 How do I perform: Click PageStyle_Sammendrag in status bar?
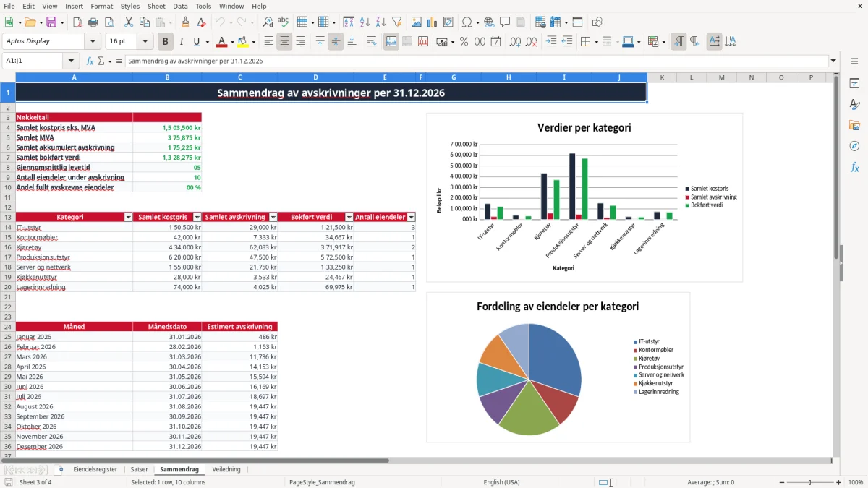(322, 482)
